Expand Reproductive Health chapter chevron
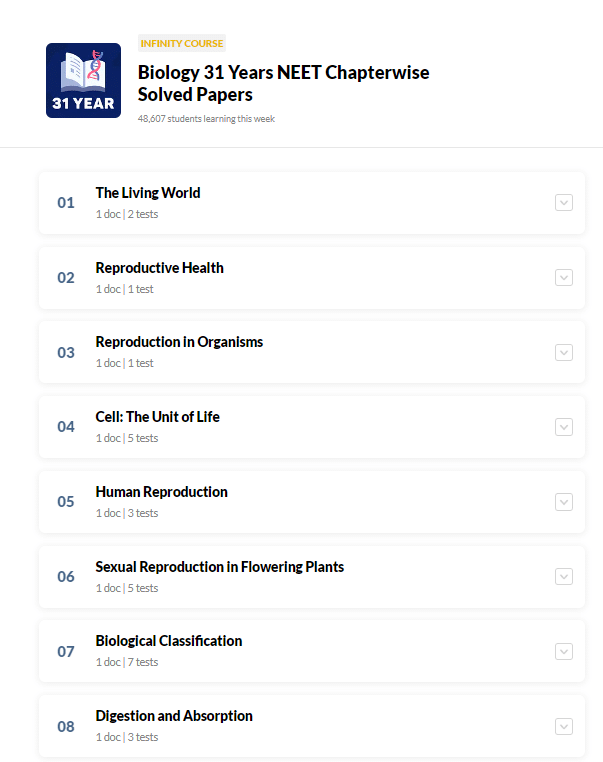 (x=564, y=277)
